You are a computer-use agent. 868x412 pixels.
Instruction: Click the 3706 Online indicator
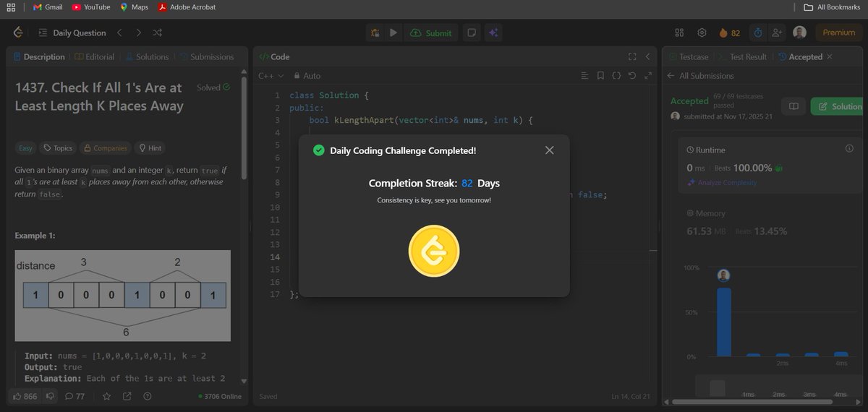[220, 396]
